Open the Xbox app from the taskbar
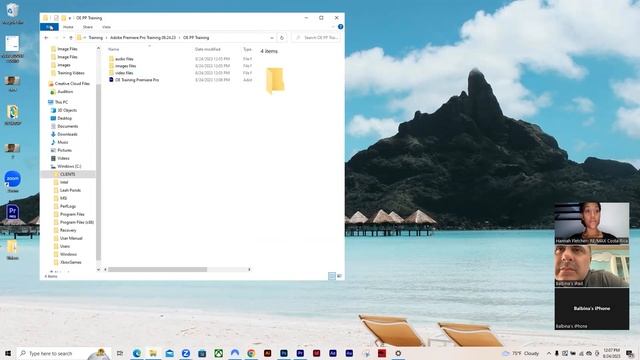This screenshot has height=360, width=640. [x=218, y=353]
